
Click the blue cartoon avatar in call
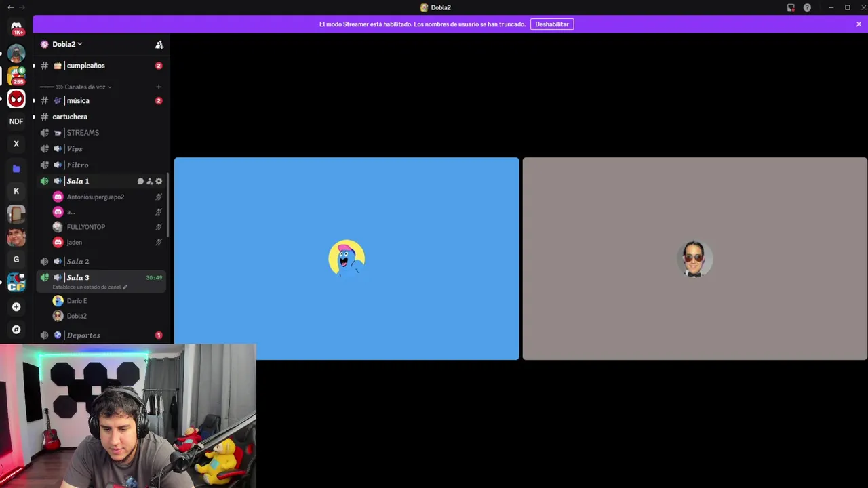(x=347, y=258)
